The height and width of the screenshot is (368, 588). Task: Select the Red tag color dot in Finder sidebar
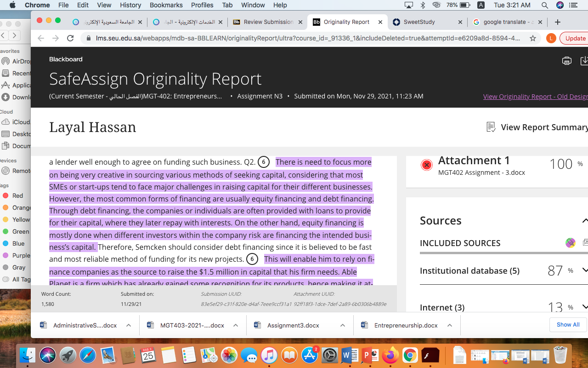pos(6,195)
